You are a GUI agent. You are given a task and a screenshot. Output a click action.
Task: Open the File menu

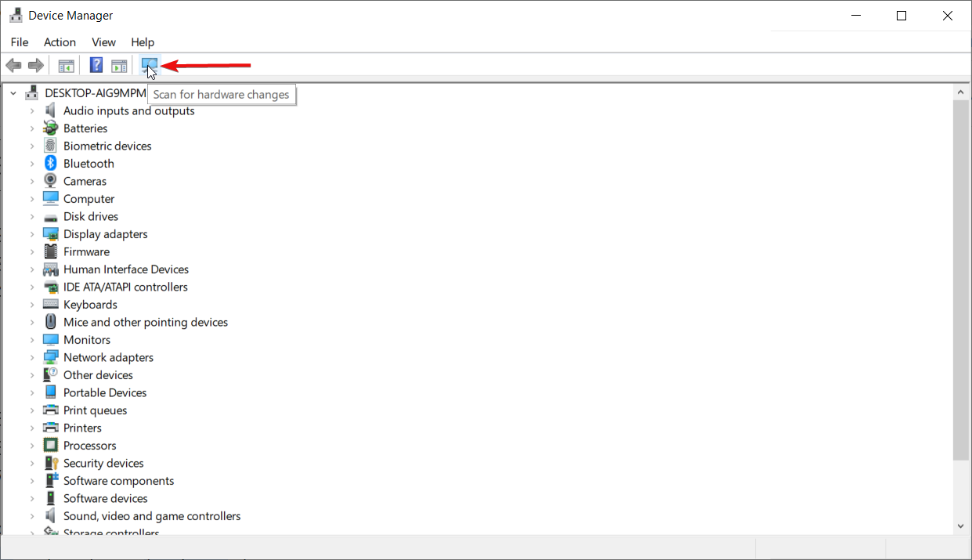point(20,42)
